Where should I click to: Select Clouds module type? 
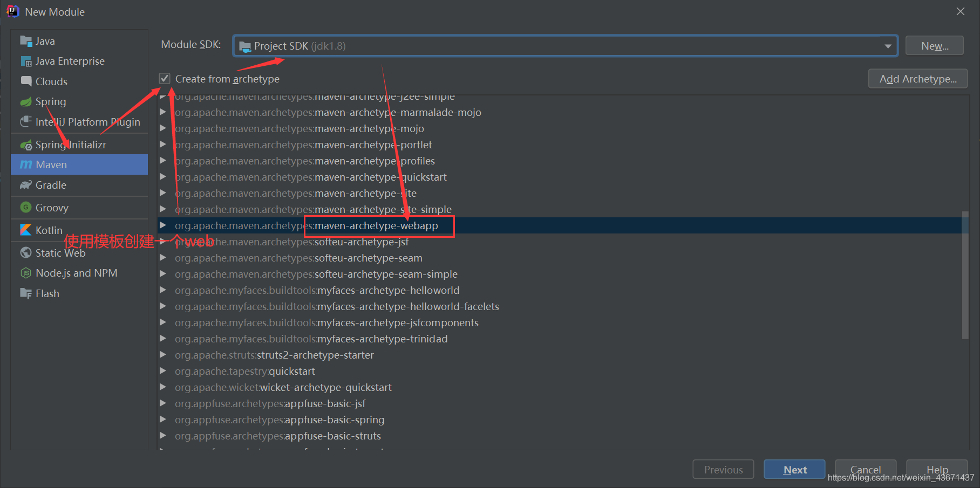coord(79,81)
